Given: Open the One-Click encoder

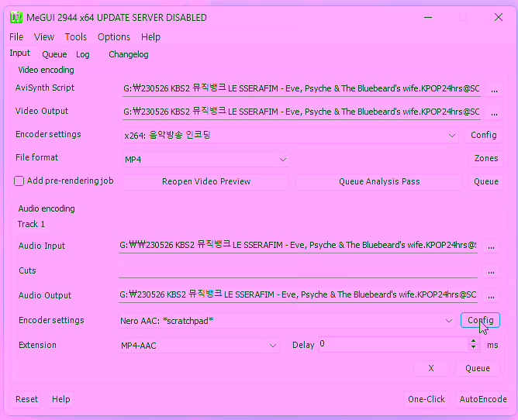Looking at the screenshot, I should pos(426,400).
